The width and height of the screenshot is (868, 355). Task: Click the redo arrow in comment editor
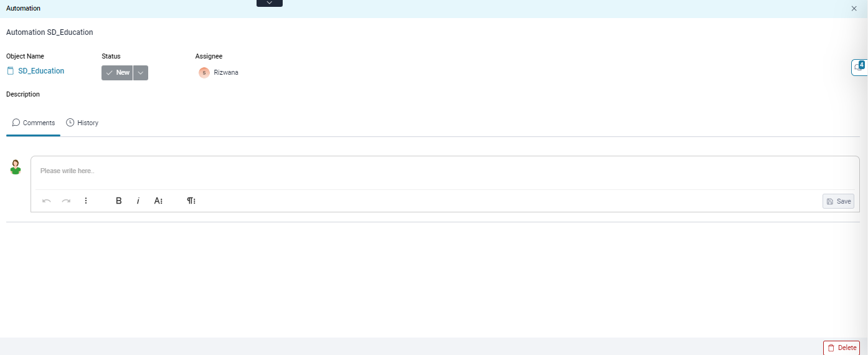(x=66, y=201)
